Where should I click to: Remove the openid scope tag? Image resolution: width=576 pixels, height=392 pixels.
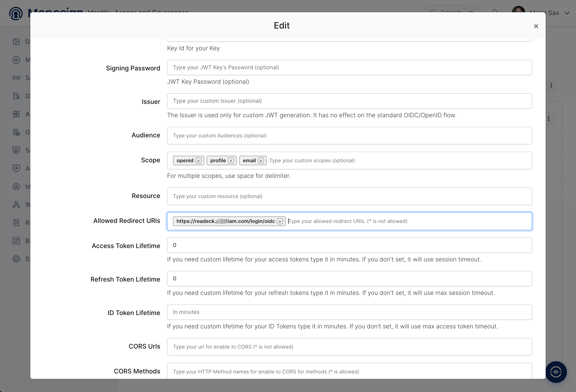198,160
